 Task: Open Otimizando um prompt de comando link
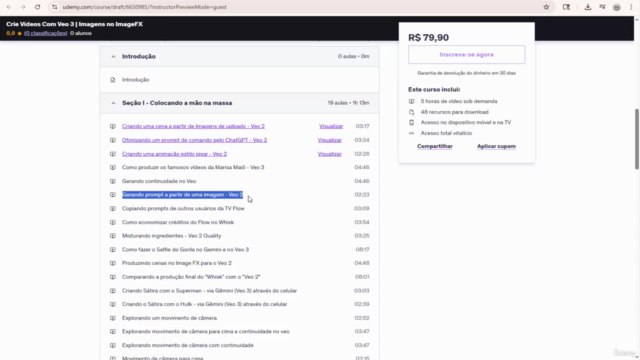click(x=194, y=140)
